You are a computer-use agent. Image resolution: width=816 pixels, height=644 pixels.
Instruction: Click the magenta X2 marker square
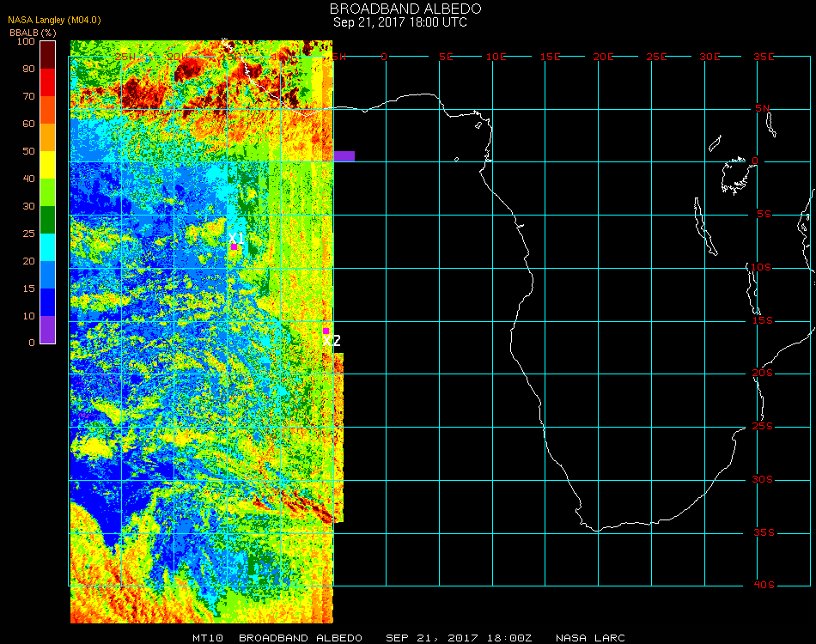[326, 331]
